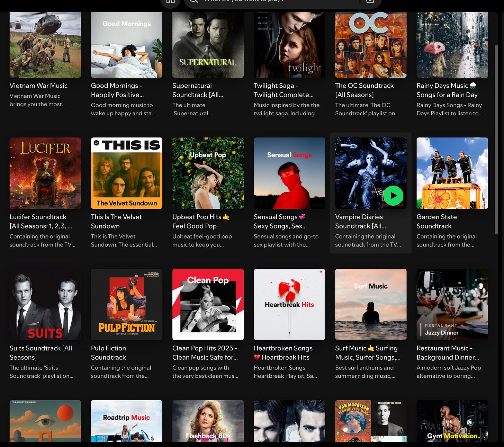The height and width of the screenshot is (447, 504).
Task: Open the Sensual Songs cover artwork
Action: click(x=289, y=173)
